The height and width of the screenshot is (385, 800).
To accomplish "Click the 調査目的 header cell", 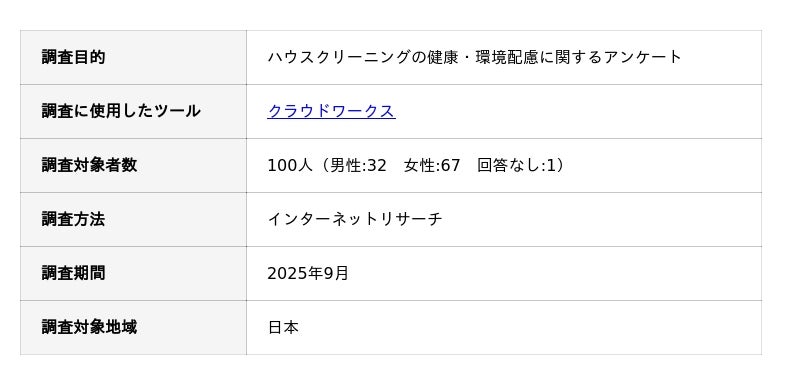I will [133, 58].
